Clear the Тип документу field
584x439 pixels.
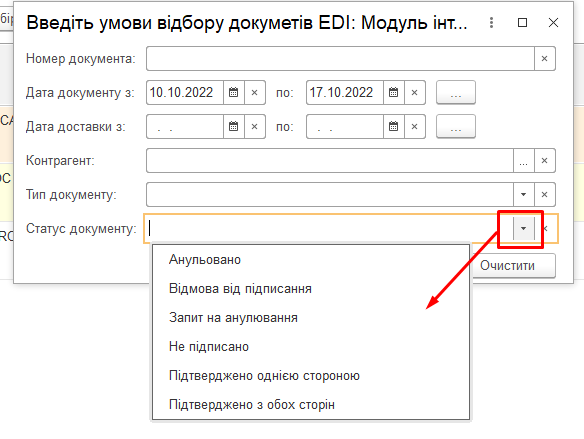[x=545, y=194]
